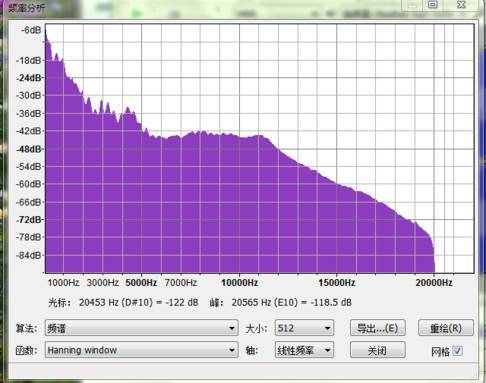The width and height of the screenshot is (486, 383).
Task: Open the 算法 algorithm dropdown showing 频谱
Action: pos(141,328)
